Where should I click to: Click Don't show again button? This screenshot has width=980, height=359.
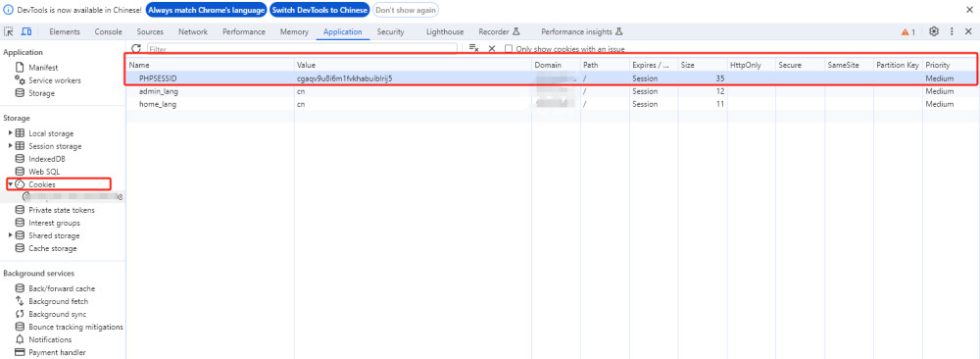tap(406, 10)
